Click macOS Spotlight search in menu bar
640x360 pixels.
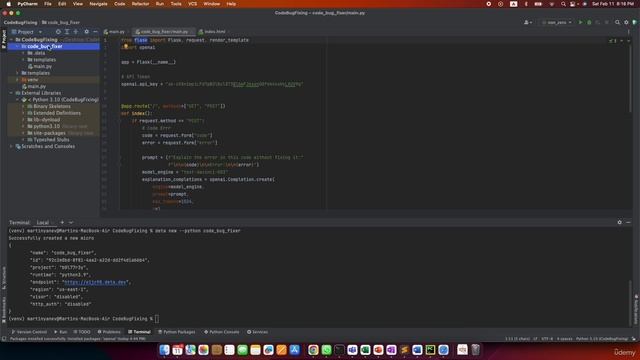(x=563, y=4)
